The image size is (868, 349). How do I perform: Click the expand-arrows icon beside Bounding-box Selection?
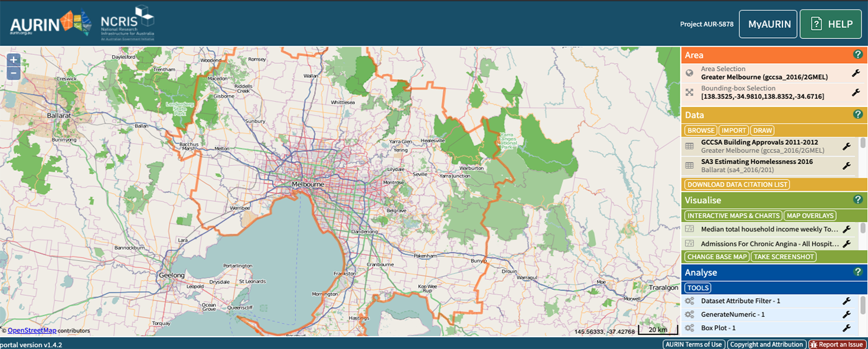689,93
